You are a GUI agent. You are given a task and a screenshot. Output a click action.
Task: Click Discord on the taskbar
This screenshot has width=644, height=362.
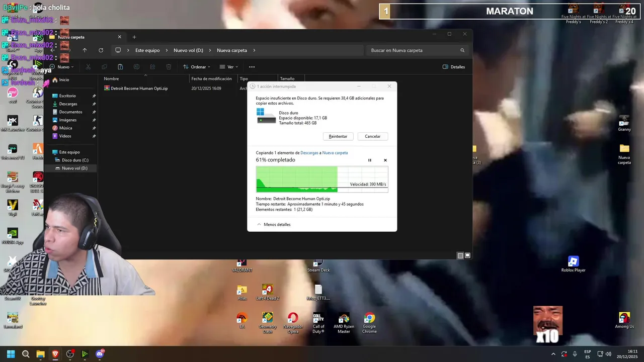pyautogui.click(x=100, y=354)
